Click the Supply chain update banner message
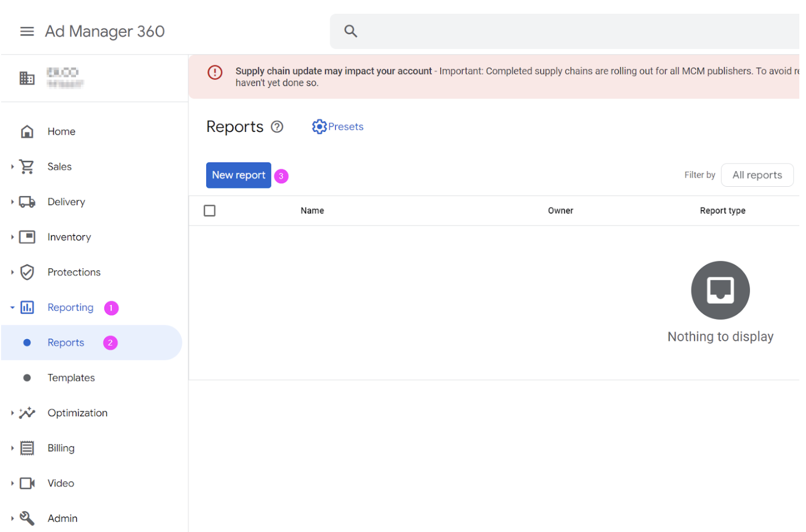The width and height of the screenshot is (806, 532). pos(494,76)
